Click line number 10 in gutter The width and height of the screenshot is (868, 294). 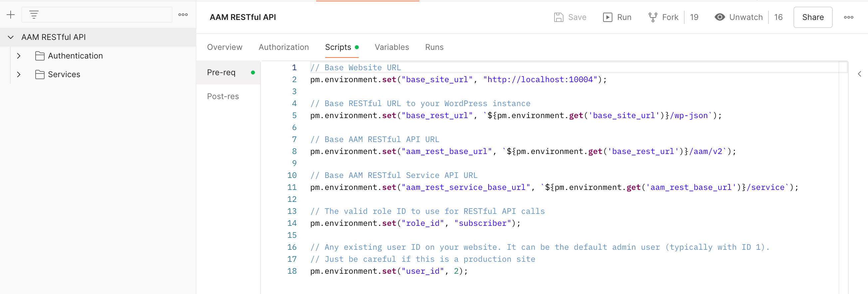292,176
